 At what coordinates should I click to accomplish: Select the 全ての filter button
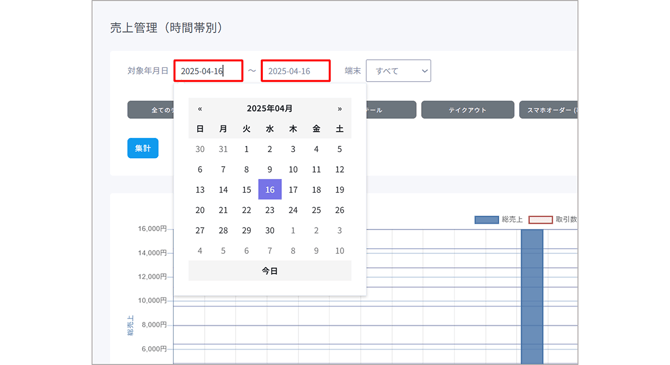tap(151, 110)
